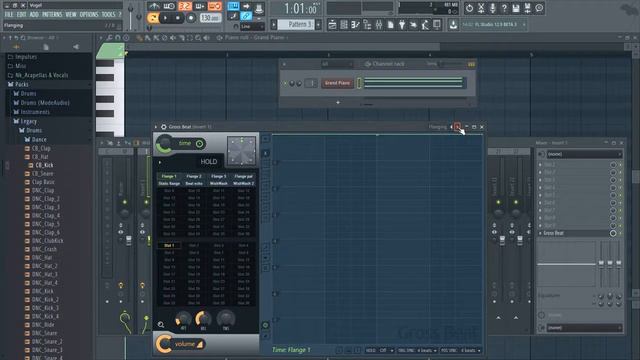Open Gross Beat POS SYNC beats dropdown
The image size is (640, 360).
coord(461,350)
